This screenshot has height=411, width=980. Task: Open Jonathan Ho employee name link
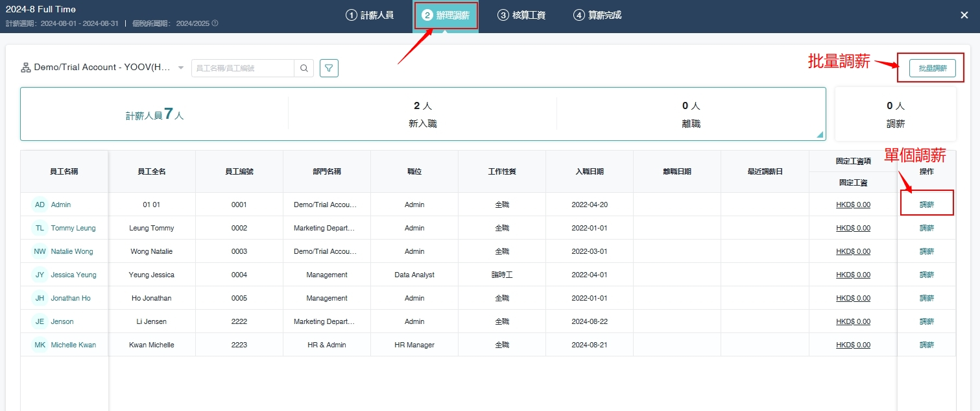point(71,298)
